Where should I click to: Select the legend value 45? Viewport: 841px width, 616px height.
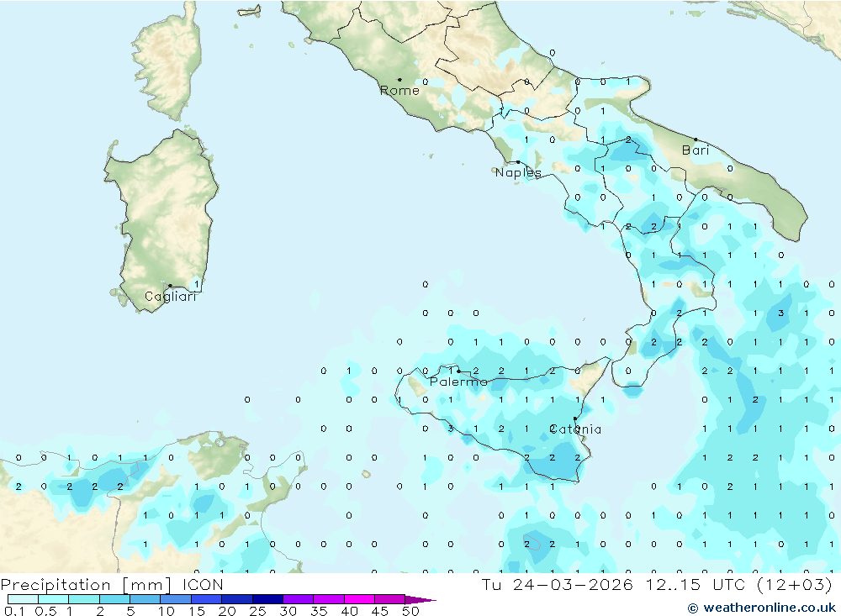click(x=380, y=611)
